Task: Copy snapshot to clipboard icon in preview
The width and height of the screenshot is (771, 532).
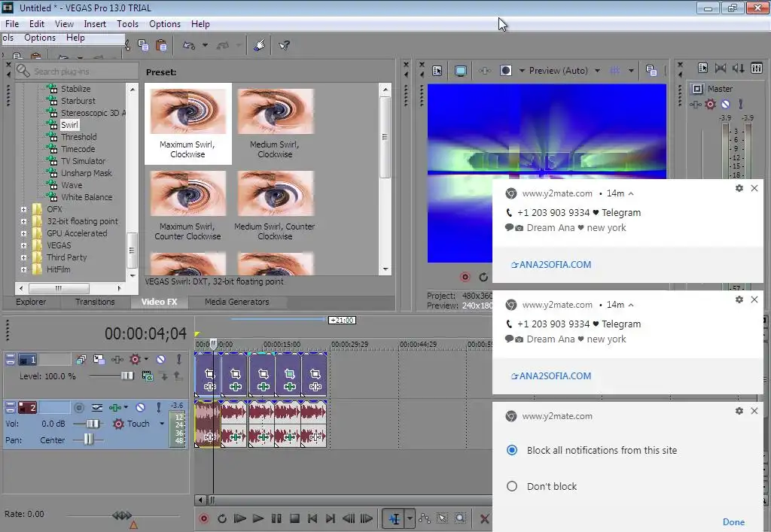Action: click(651, 71)
